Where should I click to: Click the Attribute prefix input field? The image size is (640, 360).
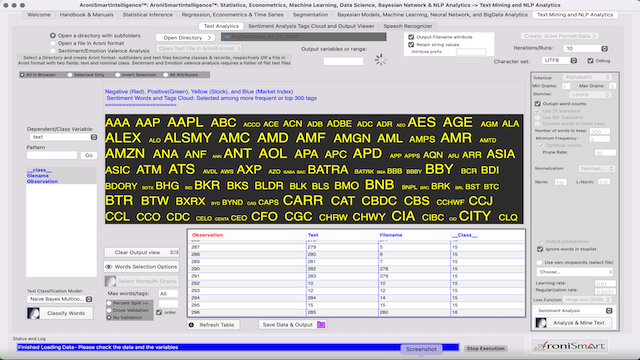coord(471,52)
